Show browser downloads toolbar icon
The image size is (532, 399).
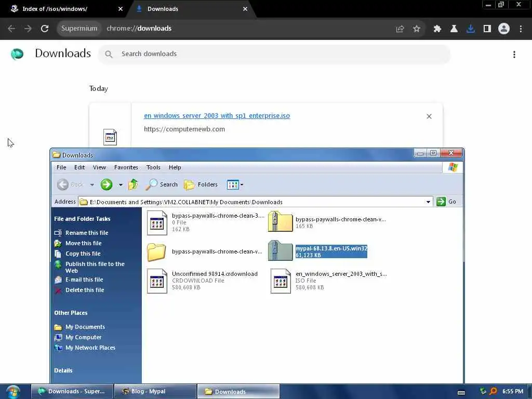pos(470,29)
